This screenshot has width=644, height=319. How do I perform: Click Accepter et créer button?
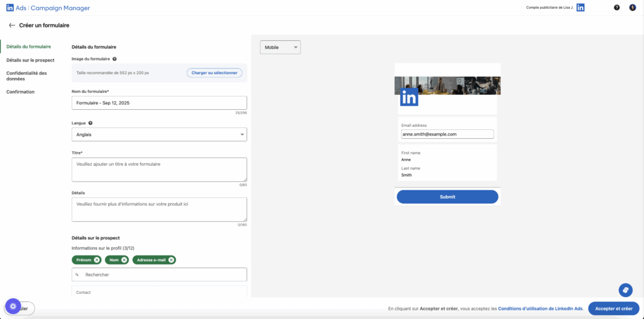coord(614,308)
